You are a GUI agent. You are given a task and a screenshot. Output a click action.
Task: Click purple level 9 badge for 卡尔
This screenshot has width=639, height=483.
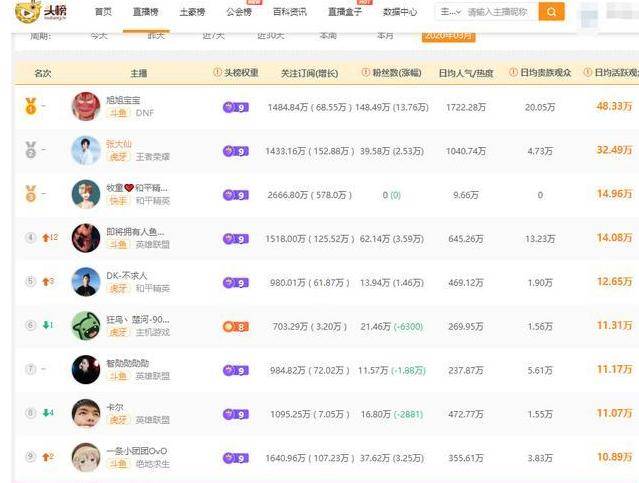point(236,415)
